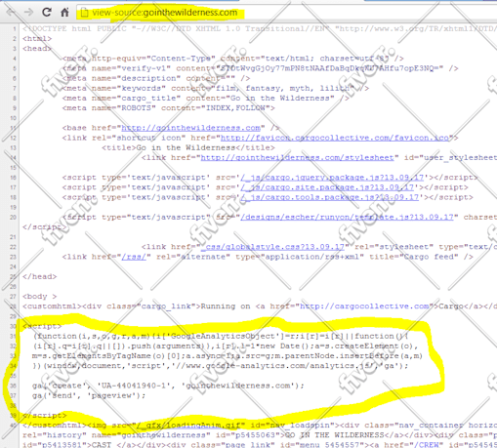Reload the page with the refresh icon
Screen dimensions: 497x448
click(47, 13)
